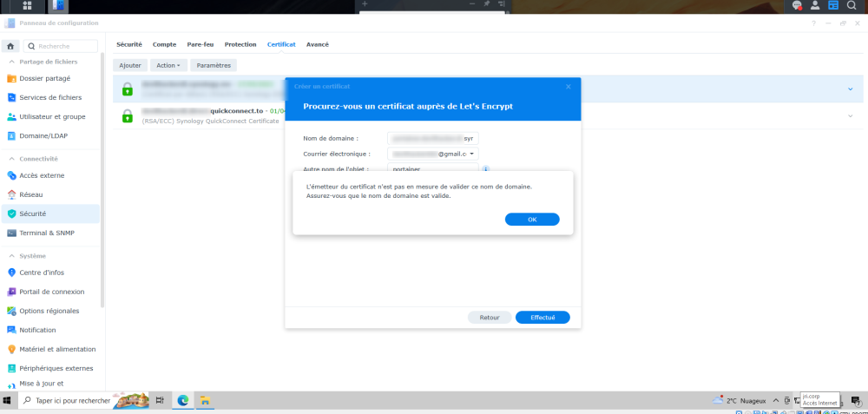Collapse the Connectivité sidebar section
This screenshot has width=868, height=414.
click(x=11, y=159)
